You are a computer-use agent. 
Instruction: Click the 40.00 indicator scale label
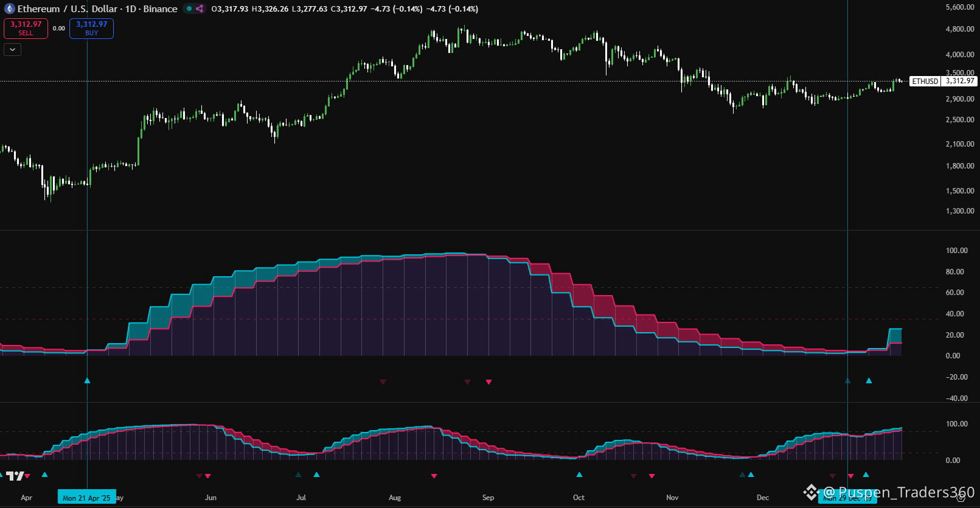tap(955, 314)
